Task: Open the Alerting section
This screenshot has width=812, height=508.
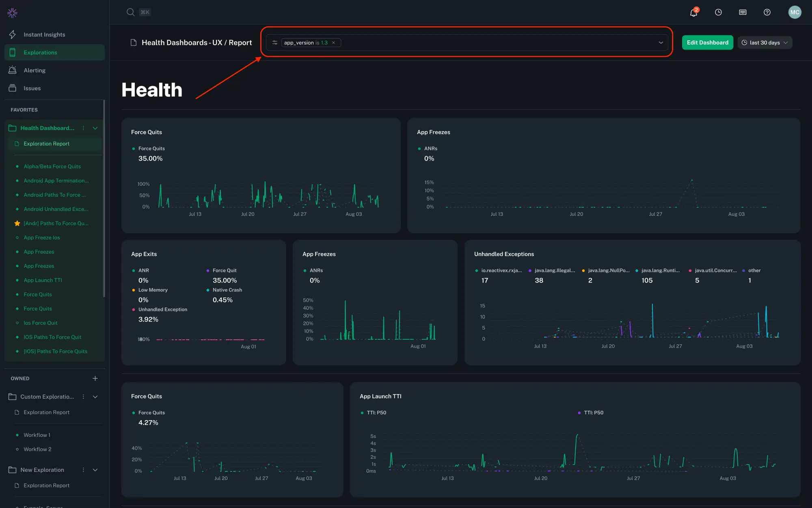Action: [35, 70]
